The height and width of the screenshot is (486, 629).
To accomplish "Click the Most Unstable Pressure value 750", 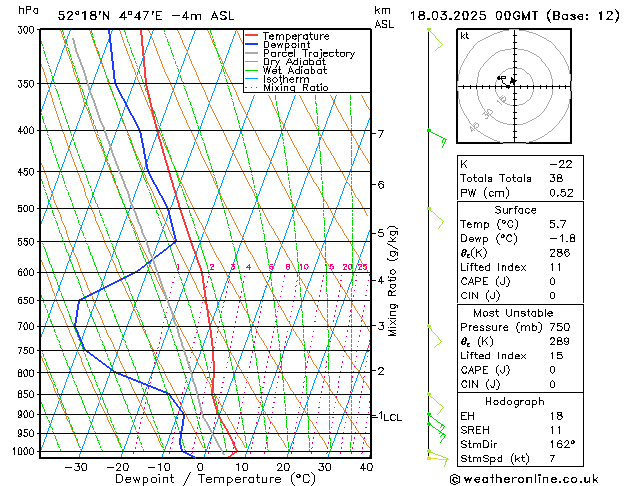I will point(560,327).
